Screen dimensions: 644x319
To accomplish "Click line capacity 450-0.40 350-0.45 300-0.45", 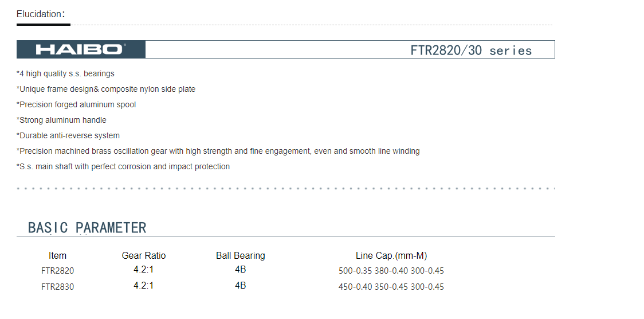I will tap(391, 286).
